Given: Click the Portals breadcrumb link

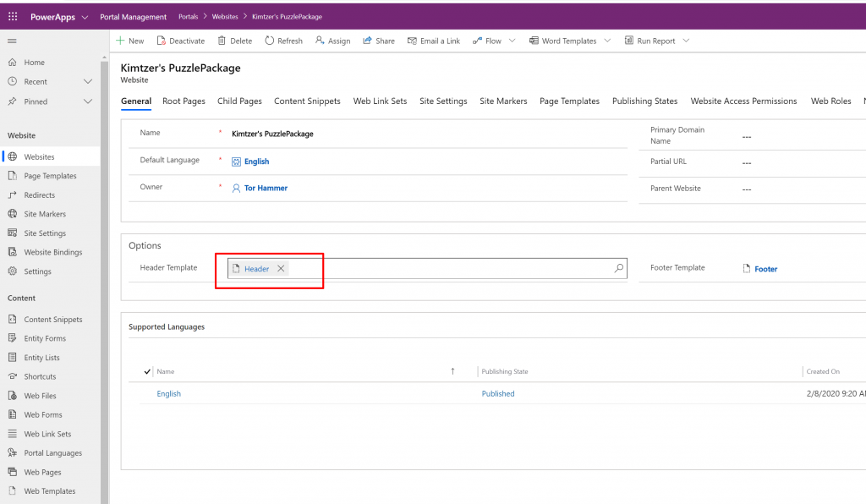Looking at the screenshot, I should point(188,17).
